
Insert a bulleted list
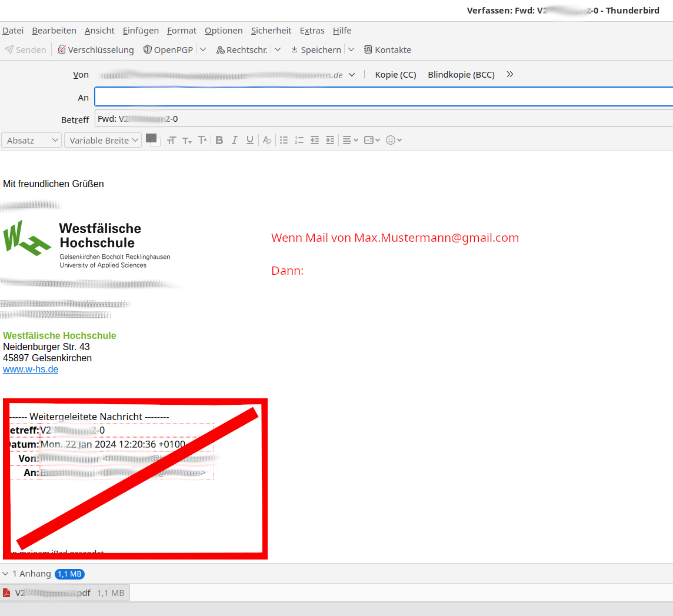284,140
